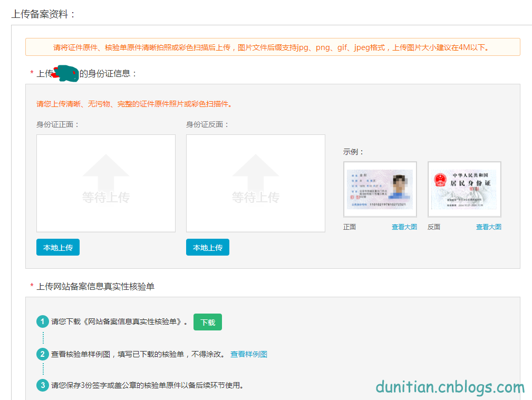Image resolution: width=532 pixels, height=400 pixels.
Task: Click text 请您下载《网站备案信息真实性核验单》
Action: 119,321
